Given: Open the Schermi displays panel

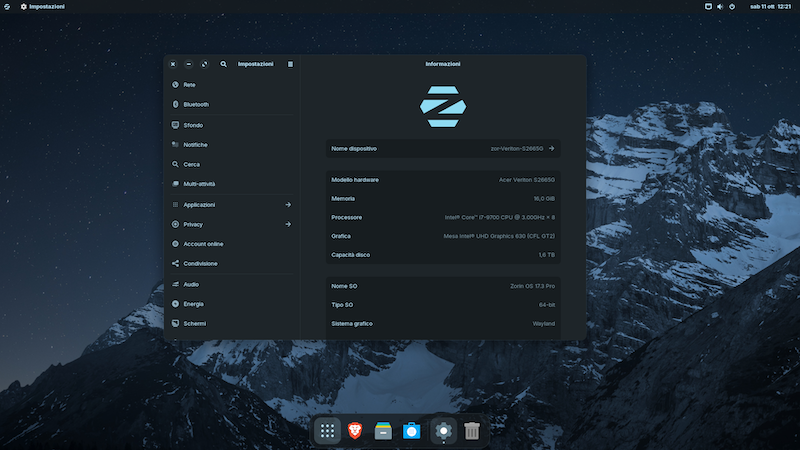Looking at the screenshot, I should (x=232, y=323).
